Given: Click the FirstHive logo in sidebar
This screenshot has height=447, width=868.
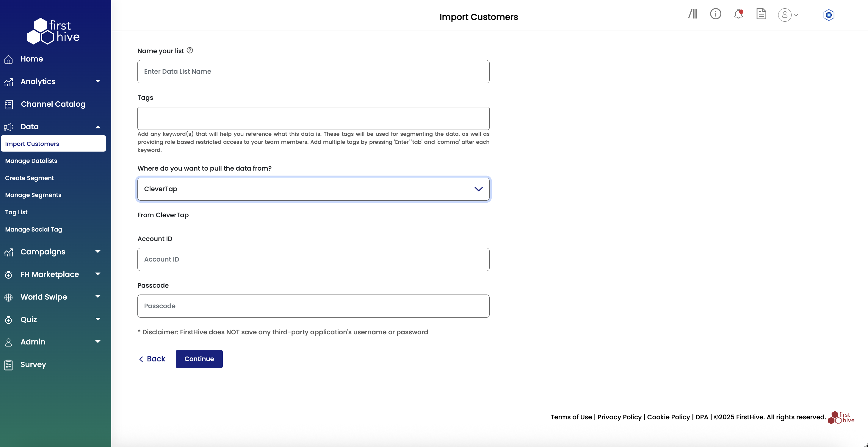Looking at the screenshot, I should pyautogui.click(x=53, y=31).
